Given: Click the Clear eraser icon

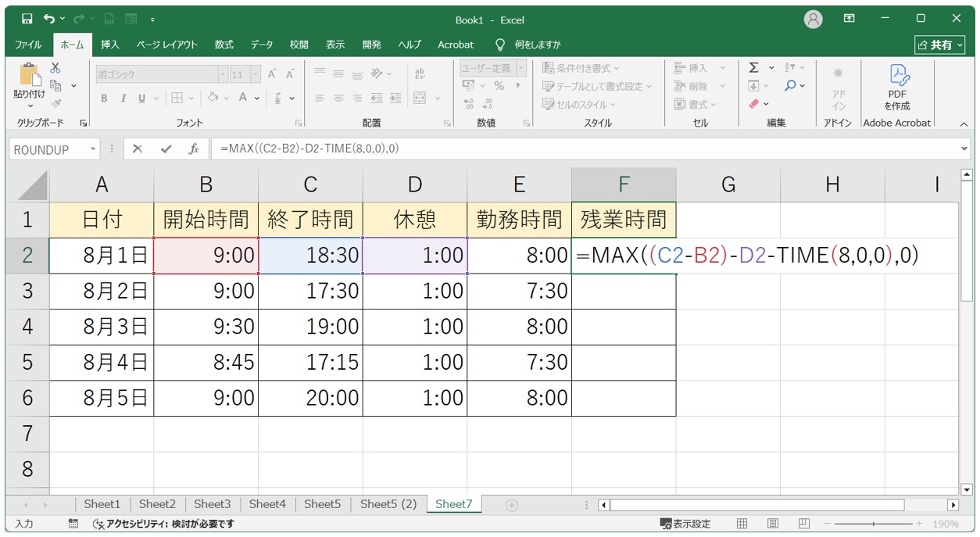Looking at the screenshot, I should pos(753,103).
